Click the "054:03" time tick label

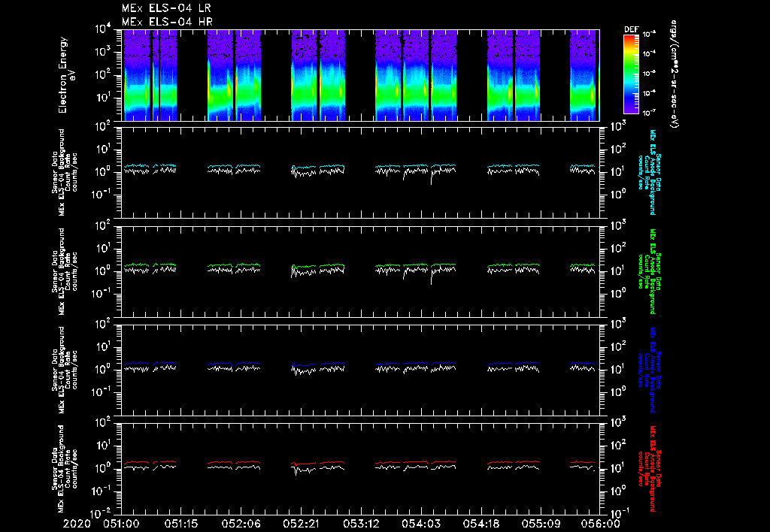click(420, 524)
